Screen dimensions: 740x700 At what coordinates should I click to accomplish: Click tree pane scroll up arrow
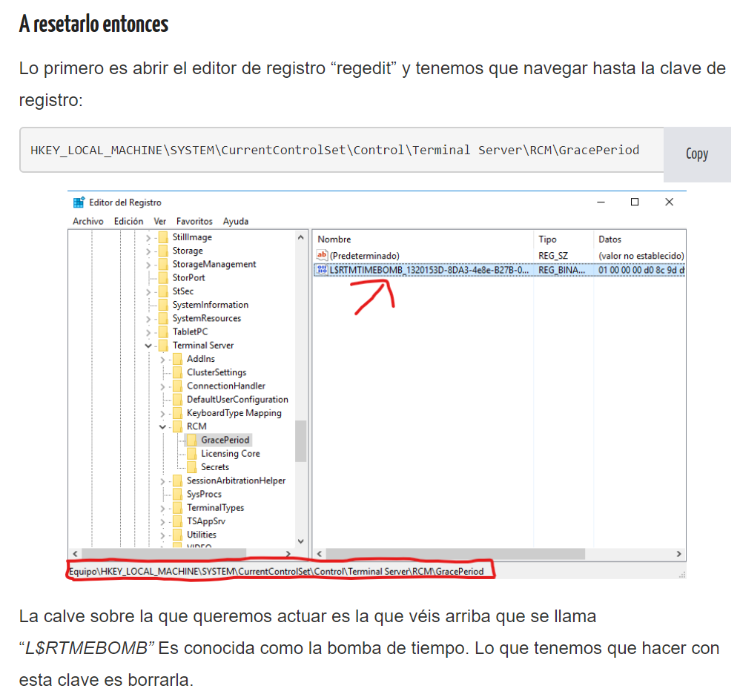click(x=300, y=237)
